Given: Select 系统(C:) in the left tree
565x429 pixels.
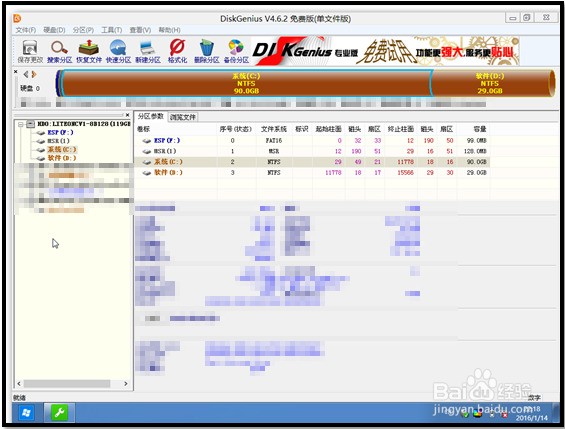Looking at the screenshot, I should pos(62,149).
